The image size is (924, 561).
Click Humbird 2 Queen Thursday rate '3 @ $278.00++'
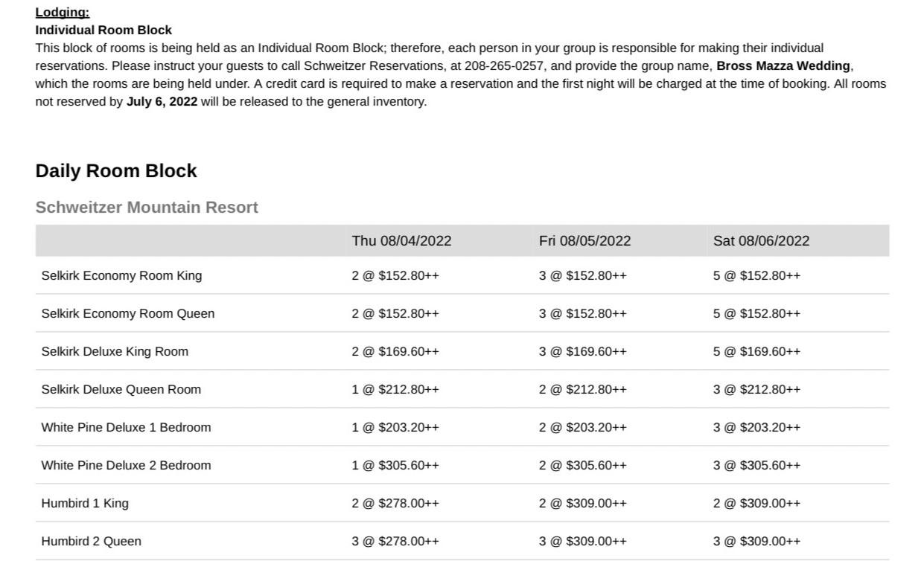click(x=395, y=542)
